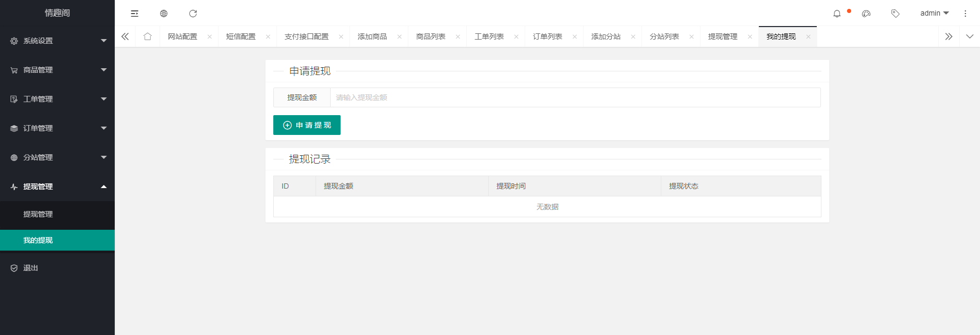Click the 提现时间 column header

(575, 186)
